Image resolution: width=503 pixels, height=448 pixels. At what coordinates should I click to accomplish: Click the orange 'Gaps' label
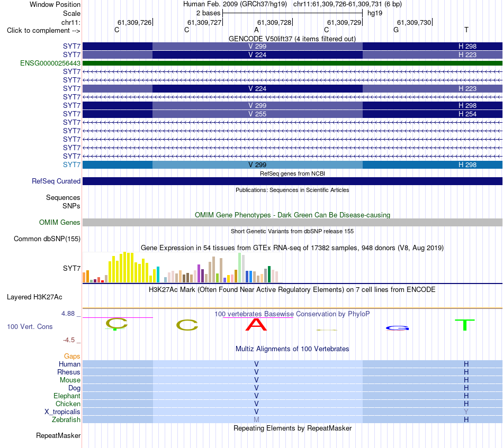pyautogui.click(x=72, y=356)
